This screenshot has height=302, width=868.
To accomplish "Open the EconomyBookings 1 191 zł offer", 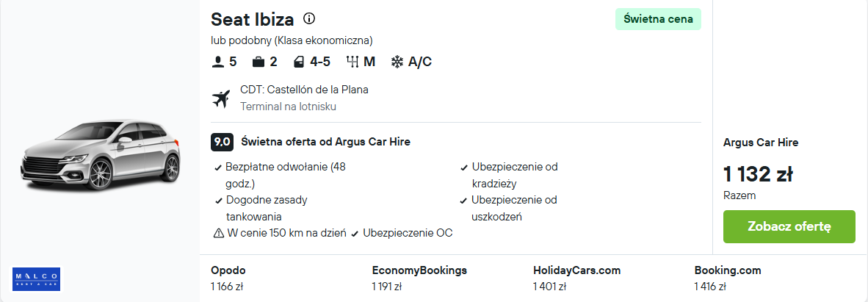I will pyautogui.click(x=419, y=278).
